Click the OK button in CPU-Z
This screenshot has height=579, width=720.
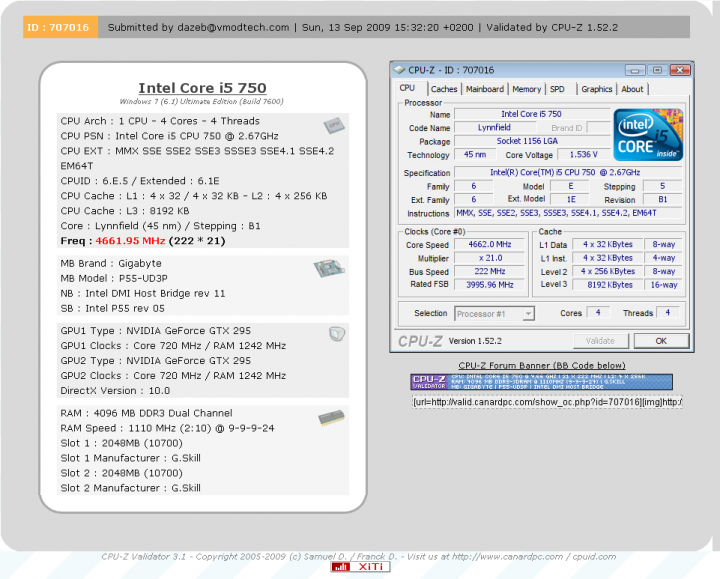point(661,341)
